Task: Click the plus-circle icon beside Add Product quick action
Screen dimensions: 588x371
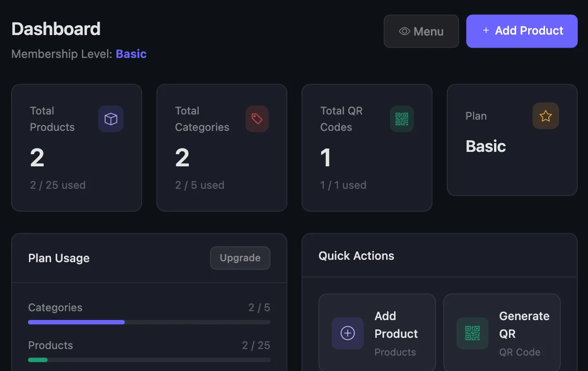Action: pyautogui.click(x=348, y=333)
